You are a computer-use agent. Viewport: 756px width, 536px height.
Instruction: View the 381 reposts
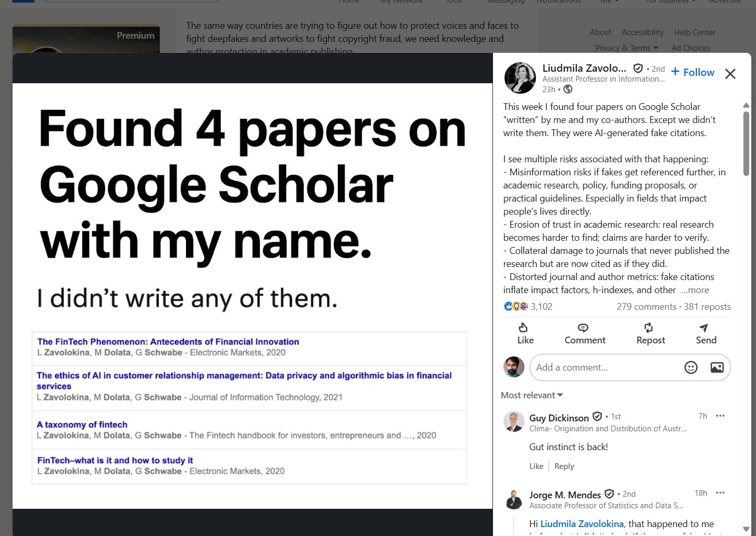click(x=707, y=307)
